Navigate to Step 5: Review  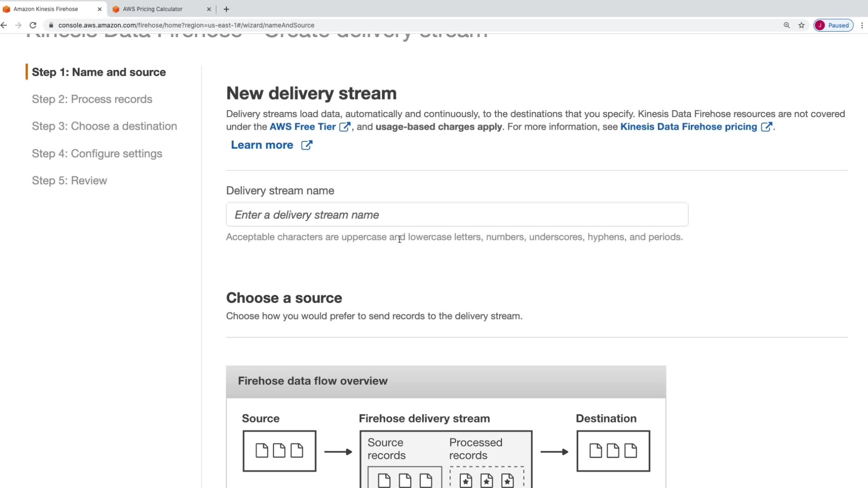(69, 180)
